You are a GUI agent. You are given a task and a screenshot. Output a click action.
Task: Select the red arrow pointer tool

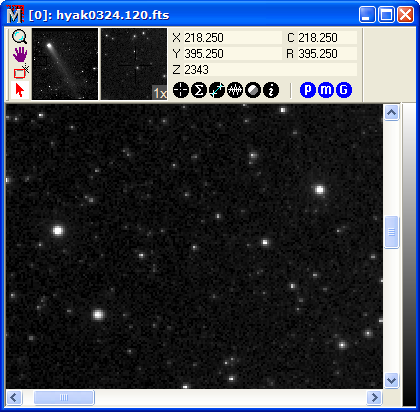20,90
